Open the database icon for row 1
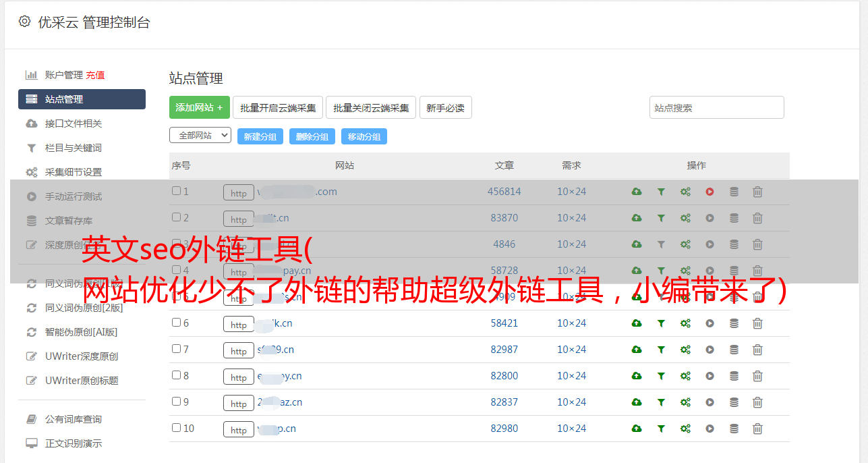 [734, 192]
